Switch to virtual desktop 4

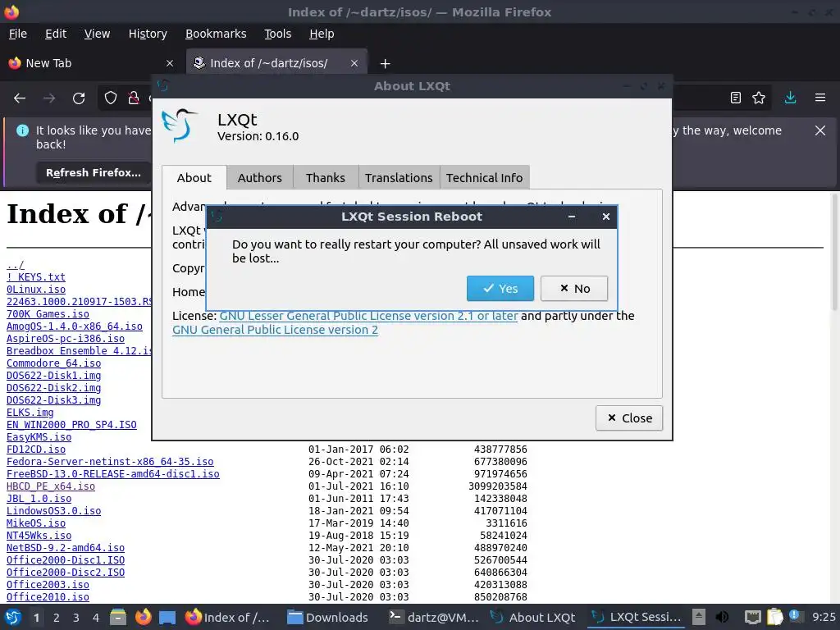pos(96,618)
